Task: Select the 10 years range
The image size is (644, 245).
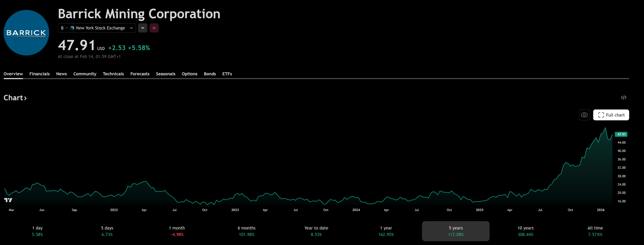Action: [526, 231]
